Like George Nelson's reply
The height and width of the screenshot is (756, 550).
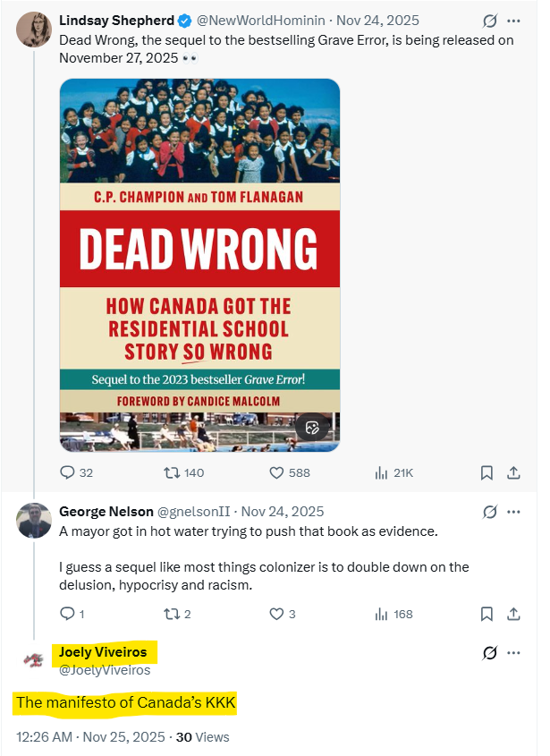[277, 614]
